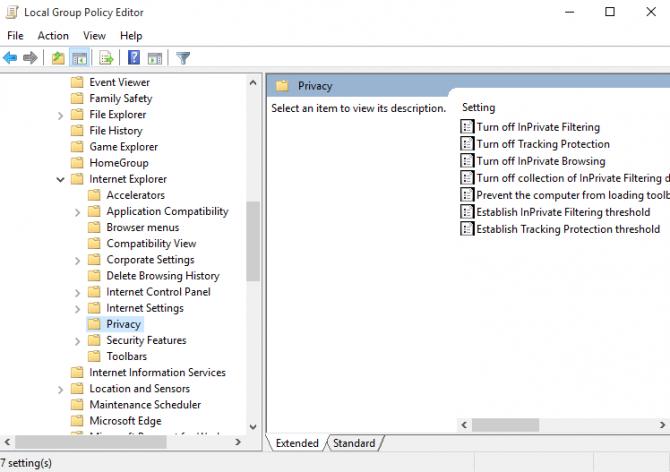This screenshot has height=472, width=670.
Task: Open the File menu
Action: pyautogui.click(x=15, y=35)
